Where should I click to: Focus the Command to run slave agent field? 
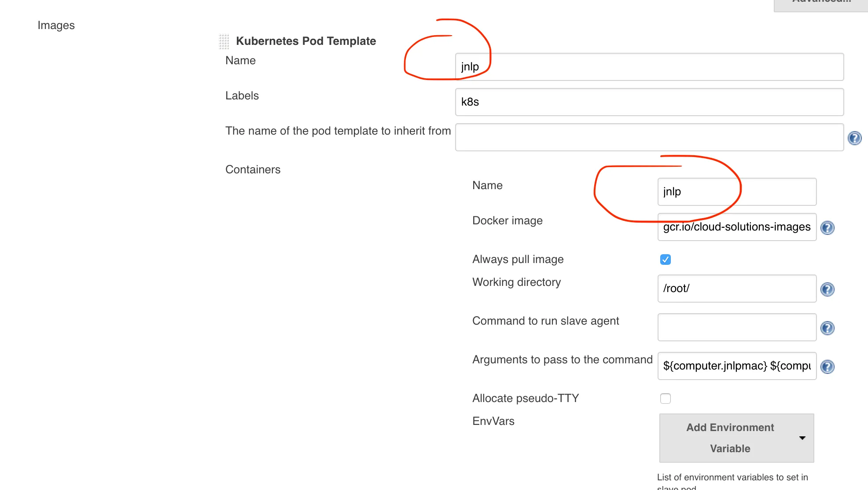coord(736,327)
